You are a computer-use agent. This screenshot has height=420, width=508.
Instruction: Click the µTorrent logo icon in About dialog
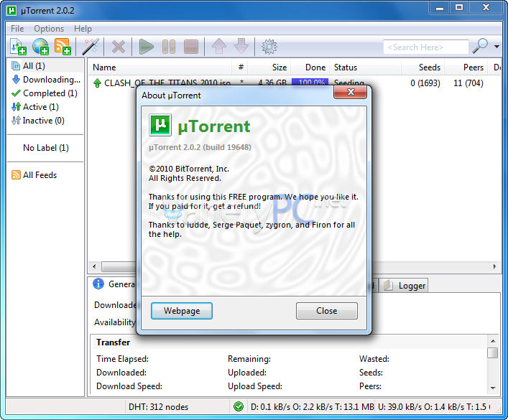(160, 125)
